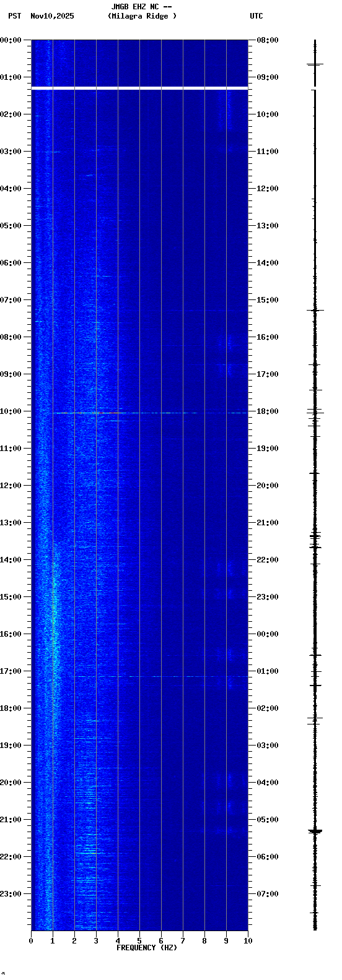Click the '18:00' UTC time label
This screenshot has width=342, height=980.
click(x=268, y=411)
